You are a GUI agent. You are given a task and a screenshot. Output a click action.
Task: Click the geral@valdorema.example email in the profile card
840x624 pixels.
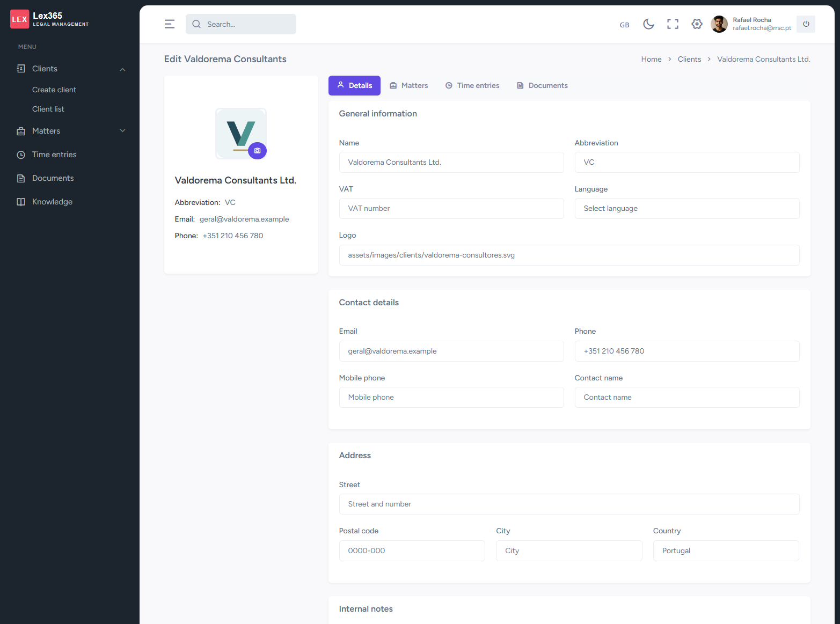click(x=244, y=219)
